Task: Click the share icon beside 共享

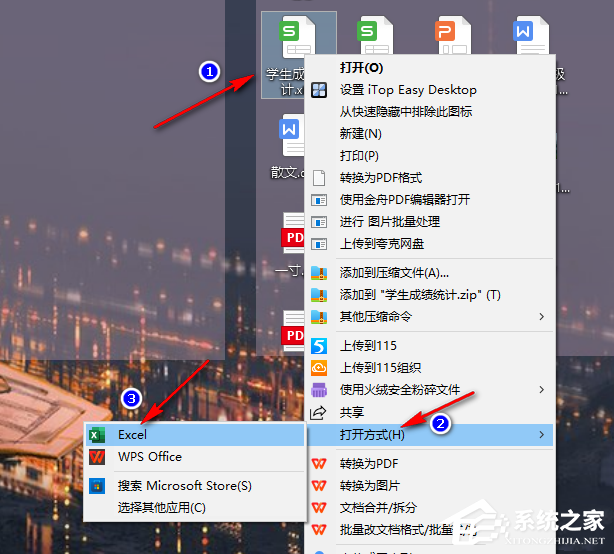Action: coord(318,412)
